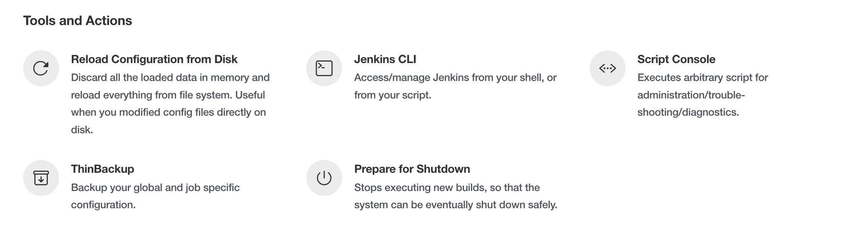Open Reload Configuration from Disk title
Image resolution: width=868 pixels, height=247 pixels.
[x=154, y=59]
